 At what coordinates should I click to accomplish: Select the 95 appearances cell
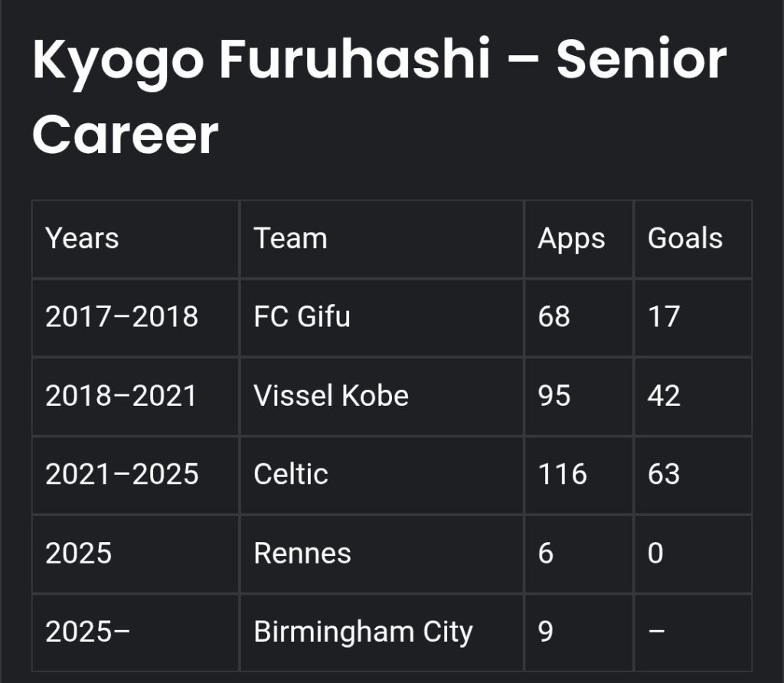[579, 397]
